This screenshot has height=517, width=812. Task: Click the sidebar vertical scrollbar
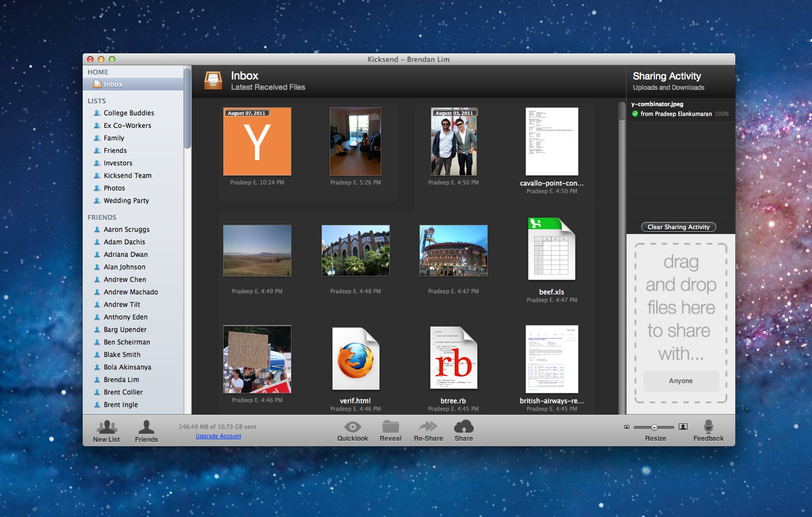coord(187,109)
